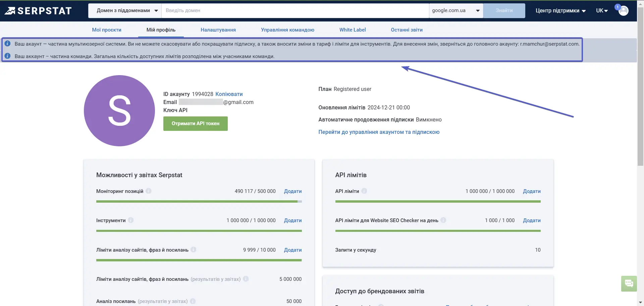Show help icon for Ліміти аналізу (результатів у звітах)
Image resolution: width=644 pixels, height=306 pixels.
[x=246, y=279]
